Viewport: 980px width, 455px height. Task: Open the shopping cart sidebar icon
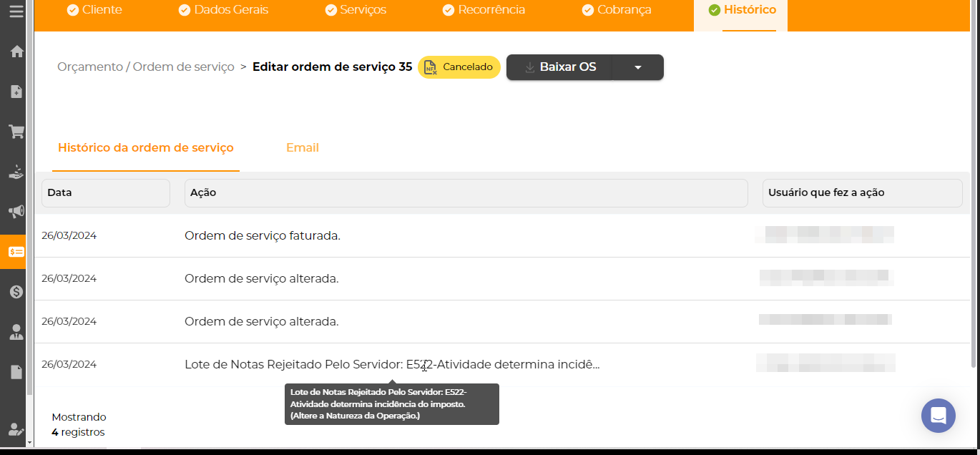click(x=16, y=132)
